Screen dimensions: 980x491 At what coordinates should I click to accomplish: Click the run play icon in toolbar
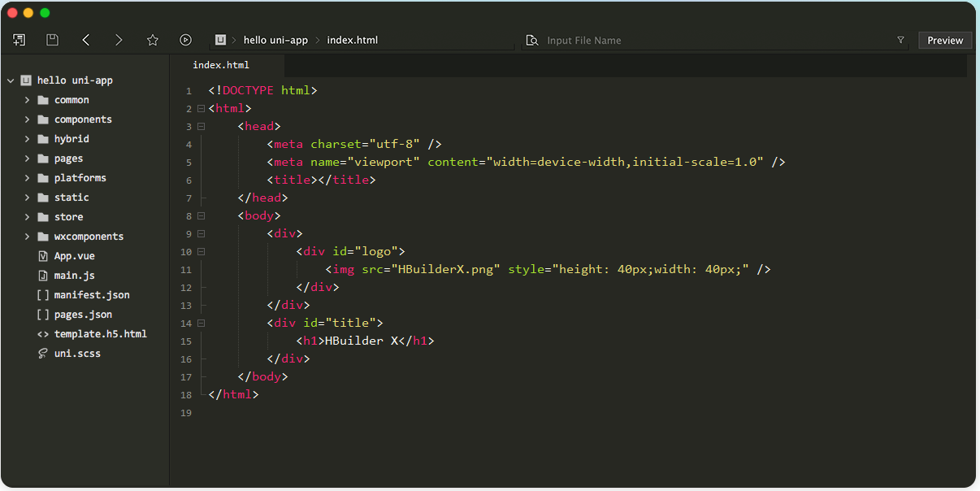point(185,40)
